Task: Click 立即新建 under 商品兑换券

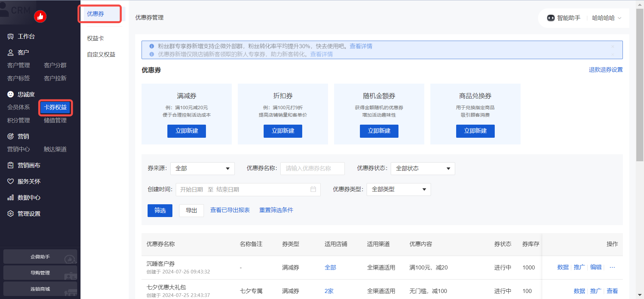Action: [476, 131]
